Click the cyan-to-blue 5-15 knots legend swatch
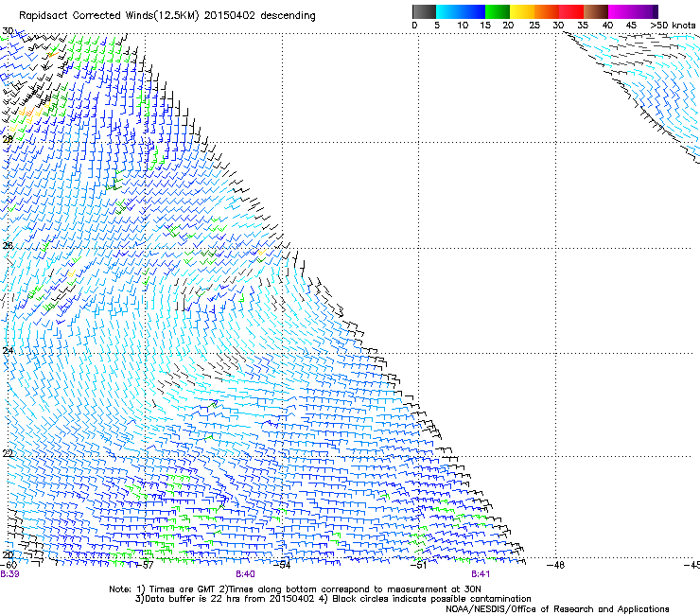 point(461,11)
